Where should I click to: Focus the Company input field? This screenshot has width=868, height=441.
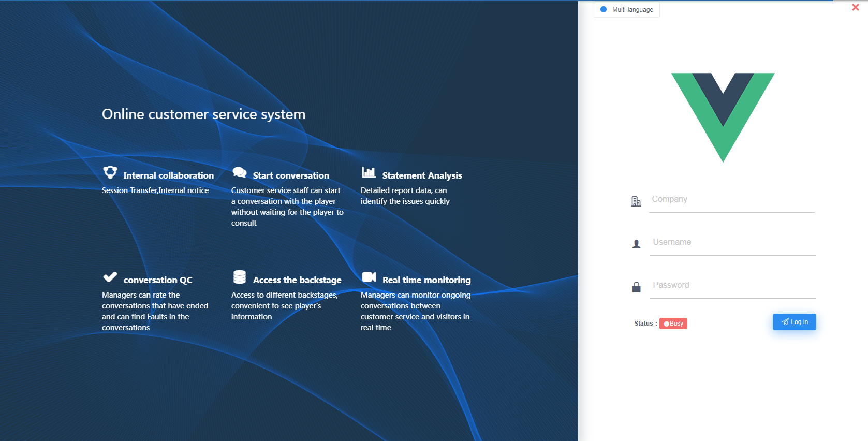pyautogui.click(x=732, y=200)
